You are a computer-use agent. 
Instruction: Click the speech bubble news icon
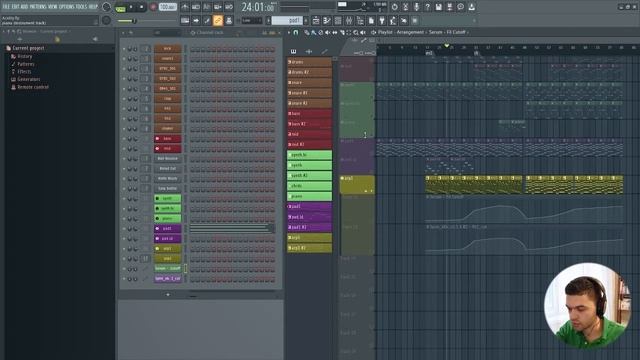[460, 7]
